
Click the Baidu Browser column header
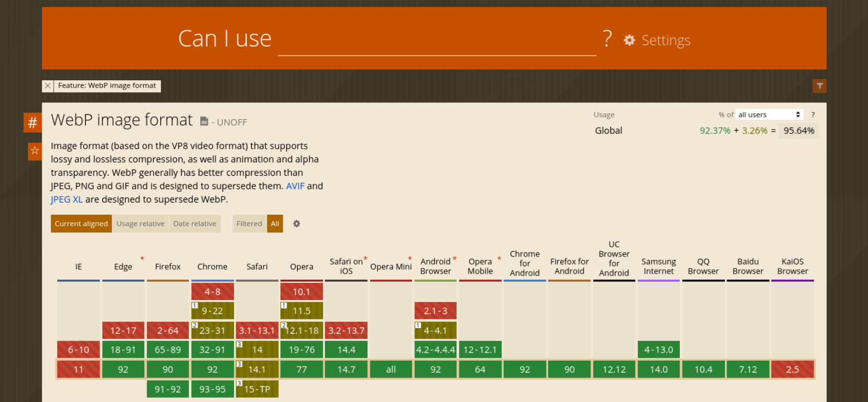[x=748, y=266]
